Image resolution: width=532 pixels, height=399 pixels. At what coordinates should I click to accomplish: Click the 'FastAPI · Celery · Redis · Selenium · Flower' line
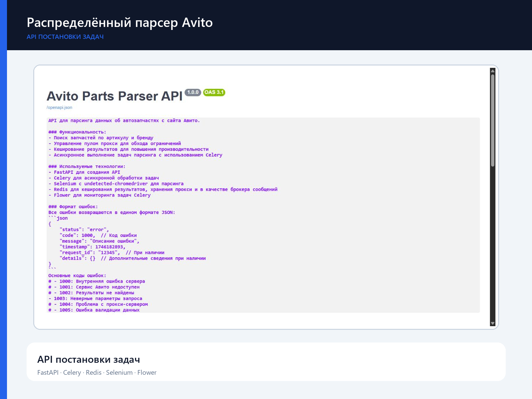tap(97, 372)
